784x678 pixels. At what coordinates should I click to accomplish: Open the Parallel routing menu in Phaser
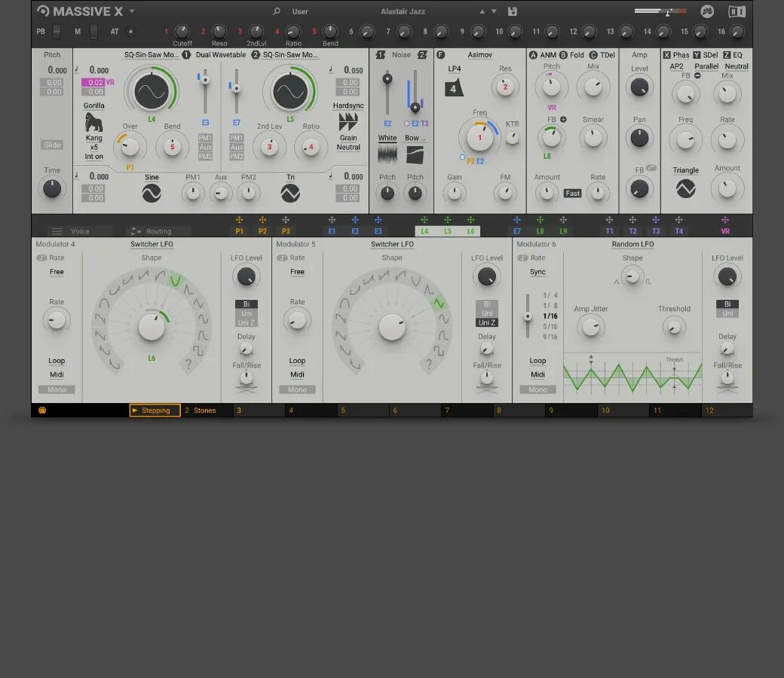(x=706, y=66)
